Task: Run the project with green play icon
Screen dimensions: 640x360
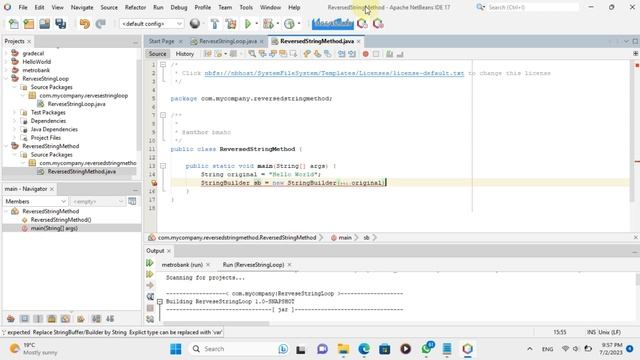Action: [x=248, y=24]
